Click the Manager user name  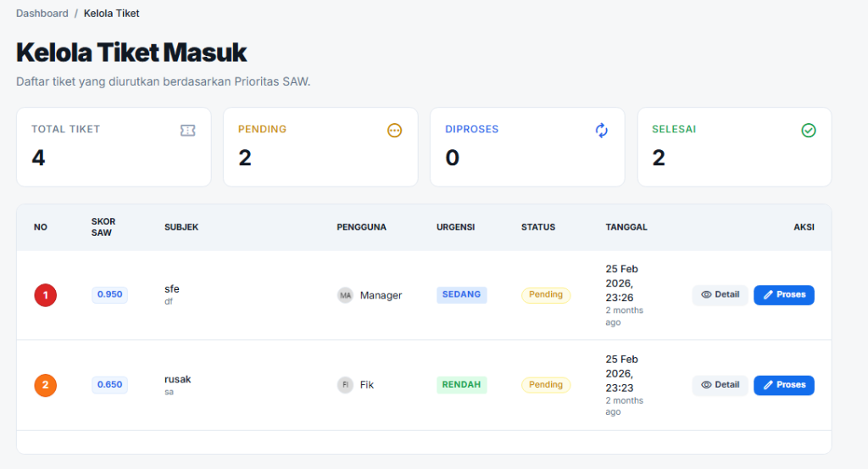pyautogui.click(x=381, y=295)
